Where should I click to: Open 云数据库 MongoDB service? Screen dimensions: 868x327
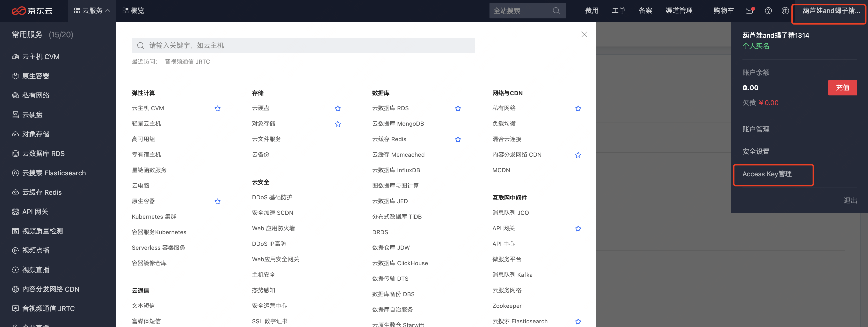(398, 124)
